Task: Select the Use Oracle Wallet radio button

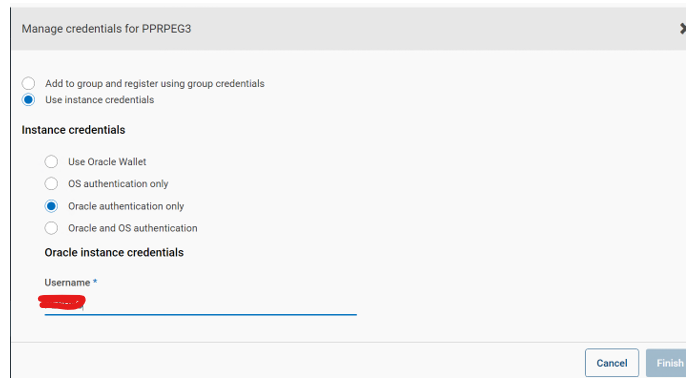Action: 51,162
